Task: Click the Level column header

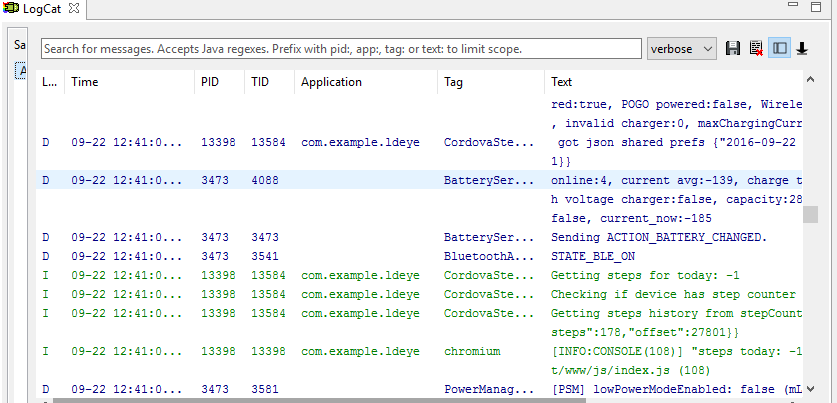Action: (x=51, y=82)
